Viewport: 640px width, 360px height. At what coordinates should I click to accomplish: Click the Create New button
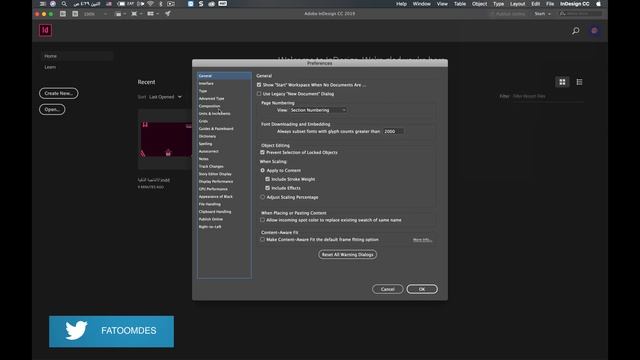58,93
